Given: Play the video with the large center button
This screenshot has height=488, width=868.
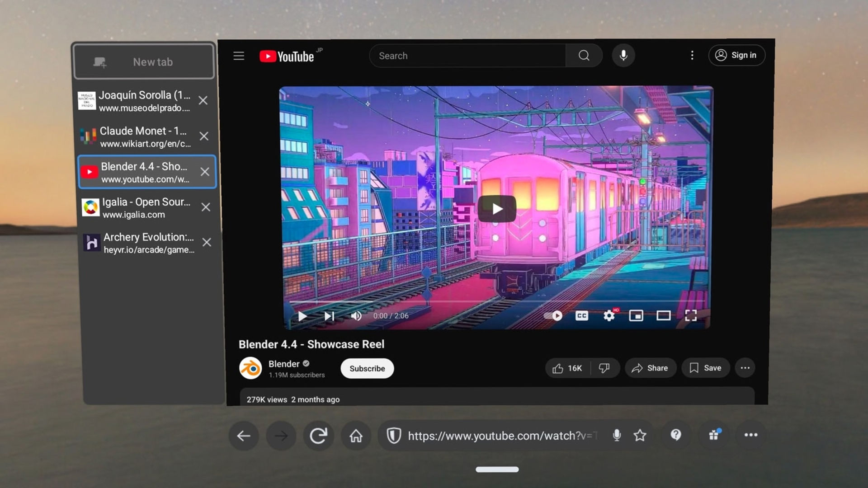Looking at the screenshot, I should [497, 209].
